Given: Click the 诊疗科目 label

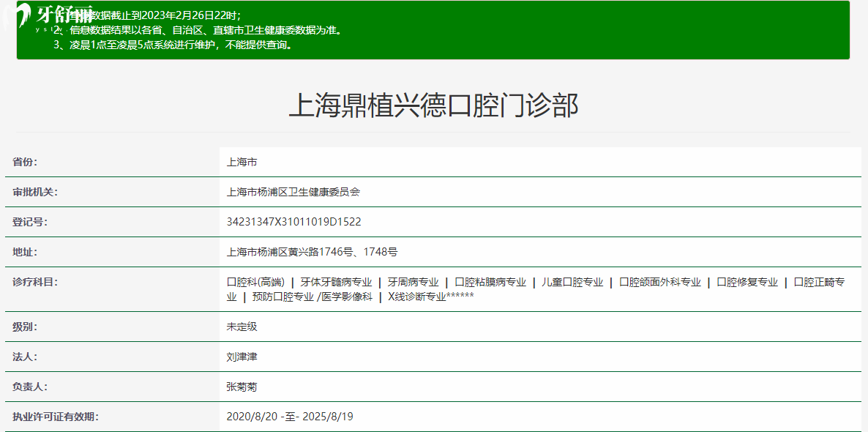Looking at the screenshot, I should pyautogui.click(x=35, y=282).
